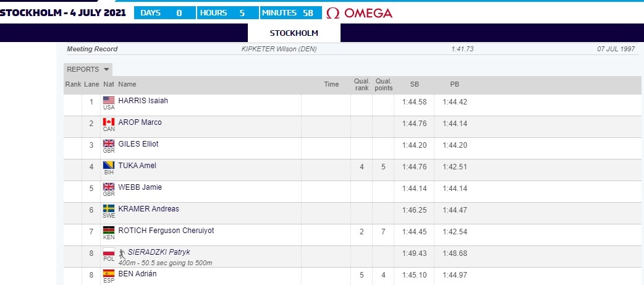This screenshot has width=644, height=285.
Task: Click the pacemaker runner icon beside Sieradzki
Action: tap(122, 252)
